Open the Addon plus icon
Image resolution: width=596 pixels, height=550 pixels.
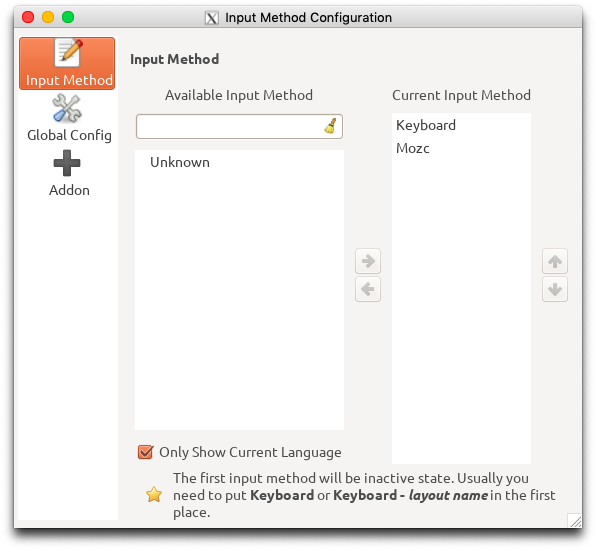[67, 163]
